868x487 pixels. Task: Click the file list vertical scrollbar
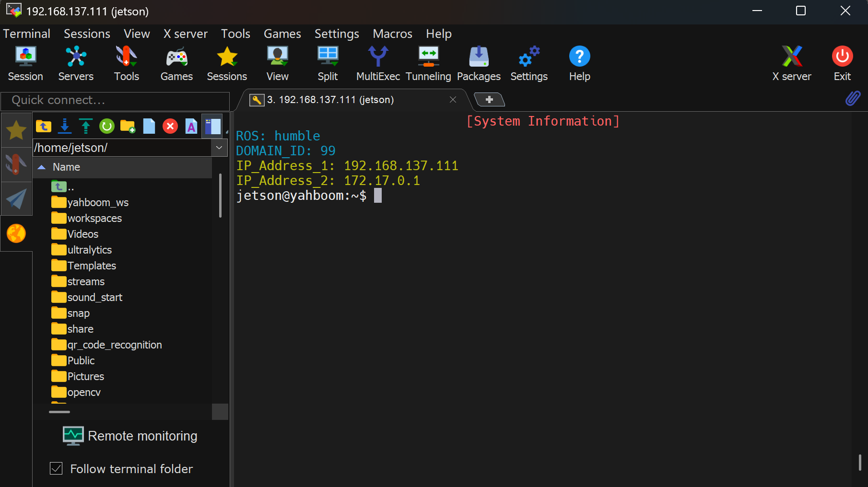220,196
